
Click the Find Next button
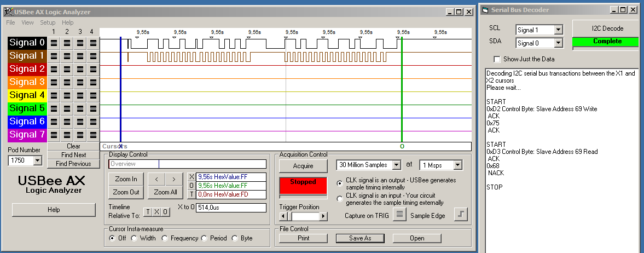click(x=73, y=154)
